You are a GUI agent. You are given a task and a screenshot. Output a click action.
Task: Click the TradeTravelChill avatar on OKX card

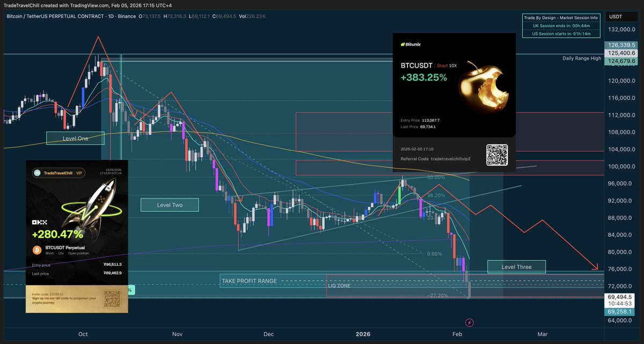point(38,173)
